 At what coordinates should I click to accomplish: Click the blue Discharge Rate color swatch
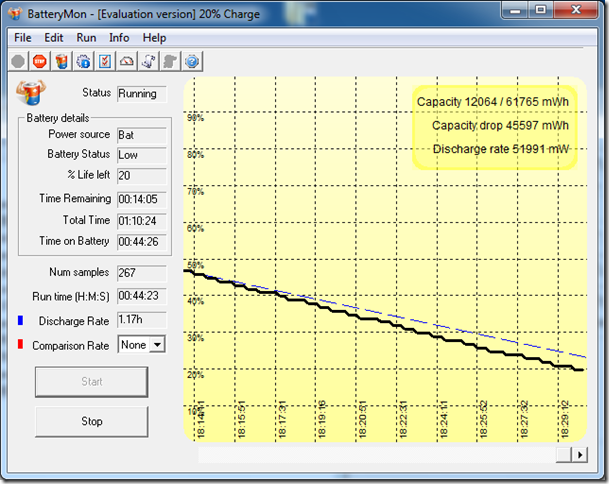click(21, 320)
